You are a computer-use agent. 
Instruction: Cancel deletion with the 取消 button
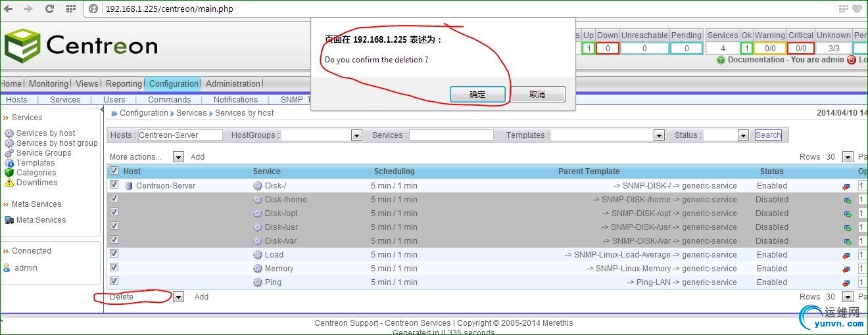[537, 95]
